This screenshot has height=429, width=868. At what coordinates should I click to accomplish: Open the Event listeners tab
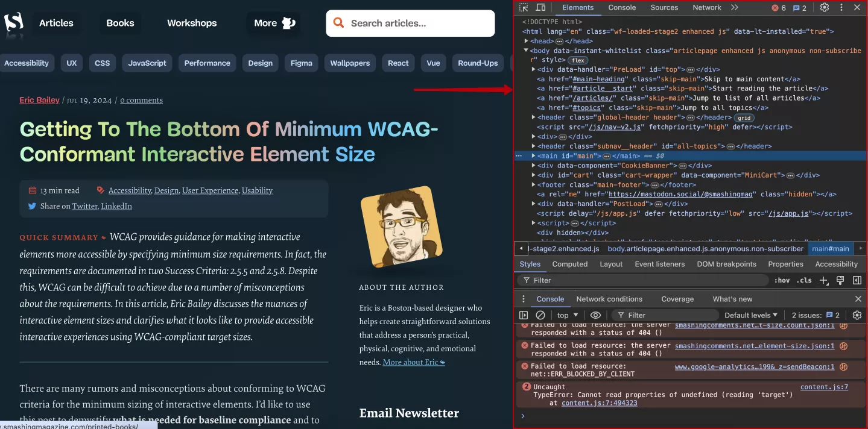coord(659,264)
